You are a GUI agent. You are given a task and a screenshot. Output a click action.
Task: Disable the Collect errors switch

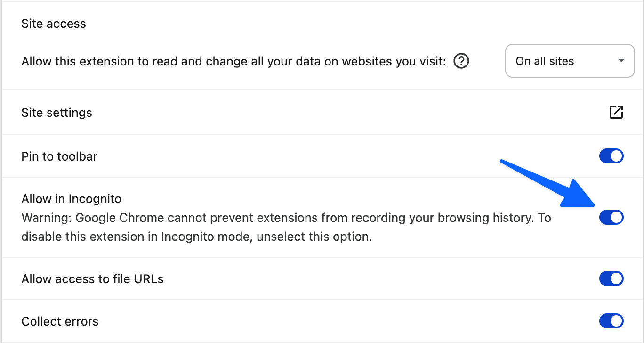click(x=611, y=321)
